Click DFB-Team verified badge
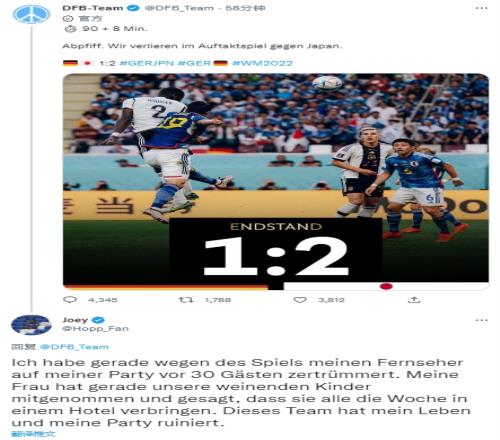The image size is (500, 440). 133,7
